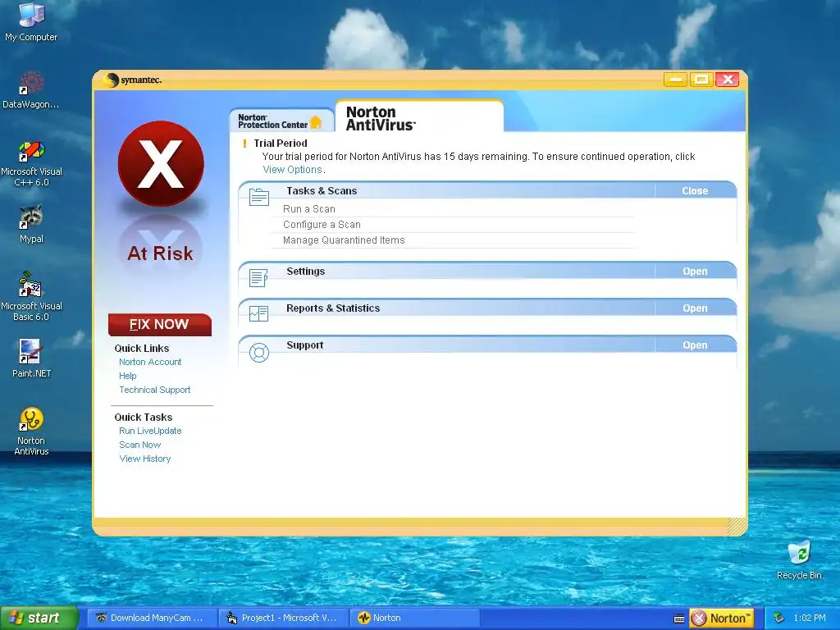
Task: Open the Technical Support link
Action: (x=154, y=390)
